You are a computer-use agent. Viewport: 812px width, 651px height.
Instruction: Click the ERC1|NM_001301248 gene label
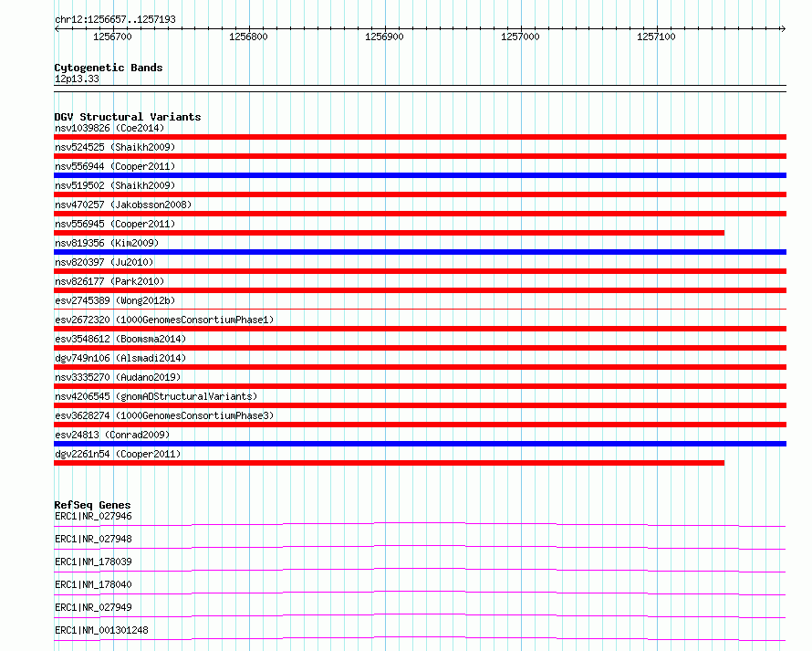click(101, 630)
